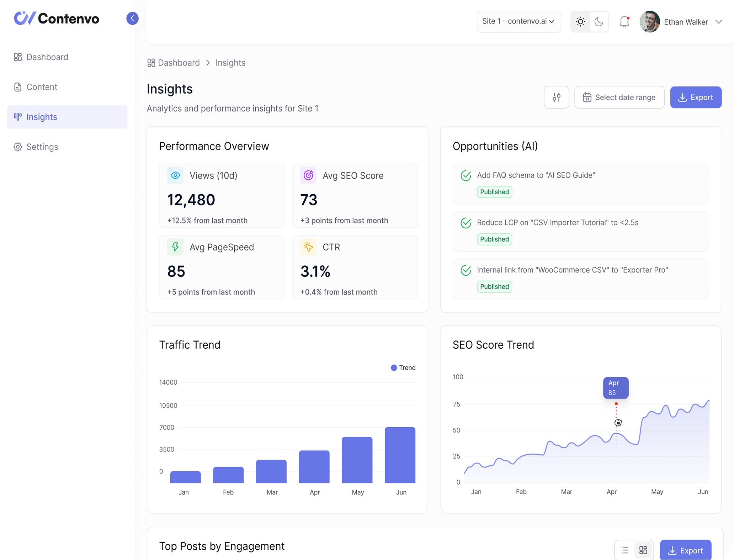Switch Top Posts to grid view
The height and width of the screenshot is (560, 734).
[x=643, y=550]
